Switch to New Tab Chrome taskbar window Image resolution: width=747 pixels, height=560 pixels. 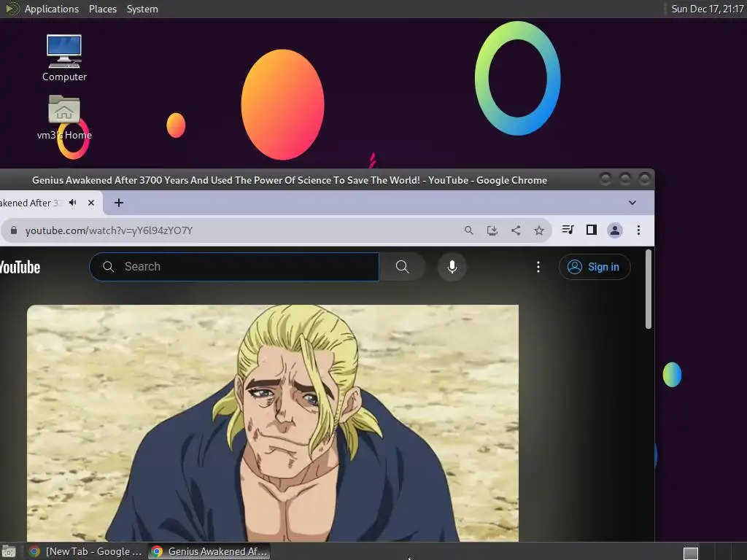(86, 551)
